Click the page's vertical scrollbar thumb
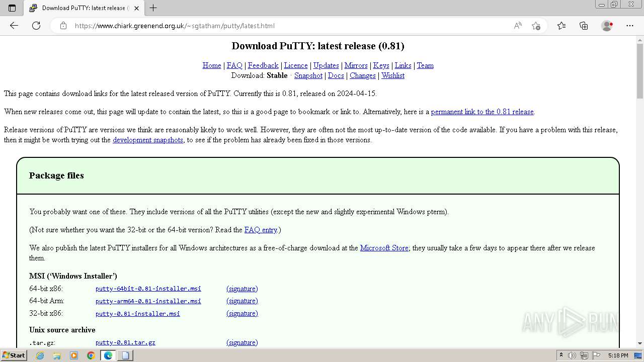Screen dimensions: 644x362 coord(640,71)
